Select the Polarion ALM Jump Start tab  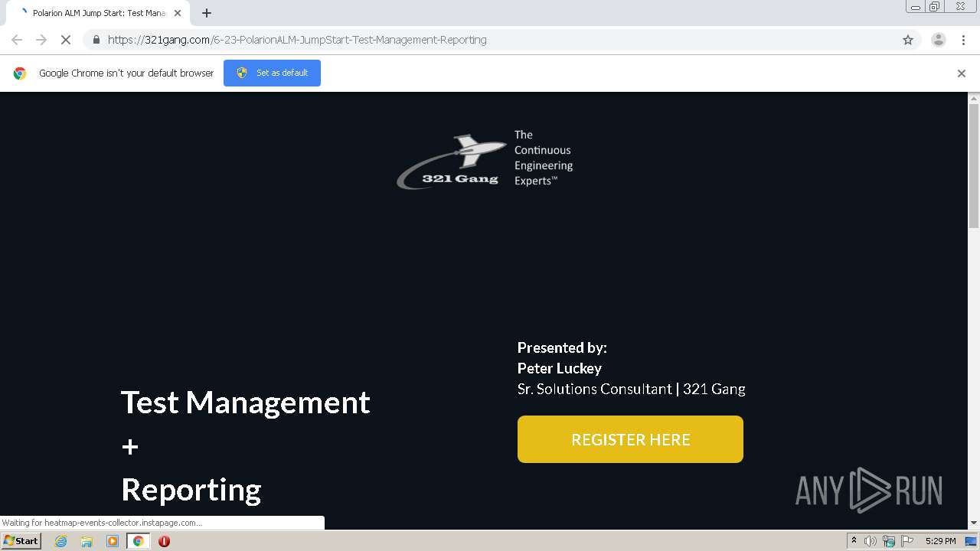click(96, 13)
